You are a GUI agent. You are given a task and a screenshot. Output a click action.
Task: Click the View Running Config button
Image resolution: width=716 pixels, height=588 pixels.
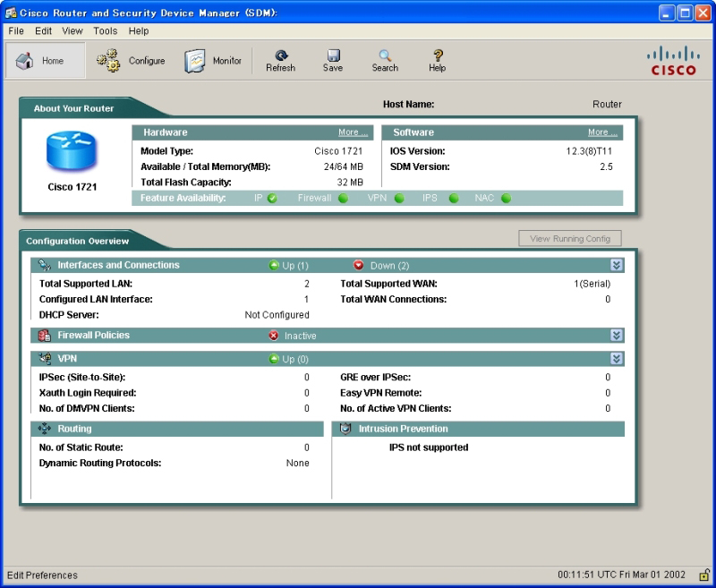569,239
